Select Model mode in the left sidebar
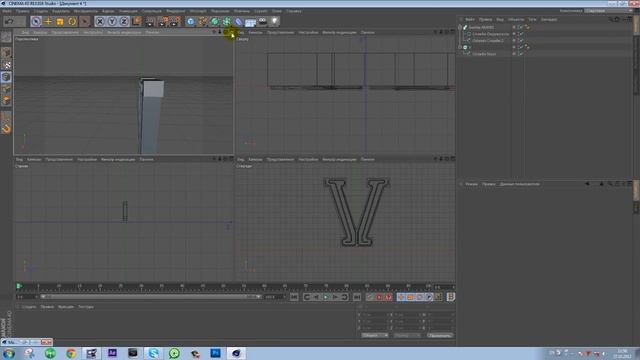The height and width of the screenshot is (360, 640). (x=6, y=53)
